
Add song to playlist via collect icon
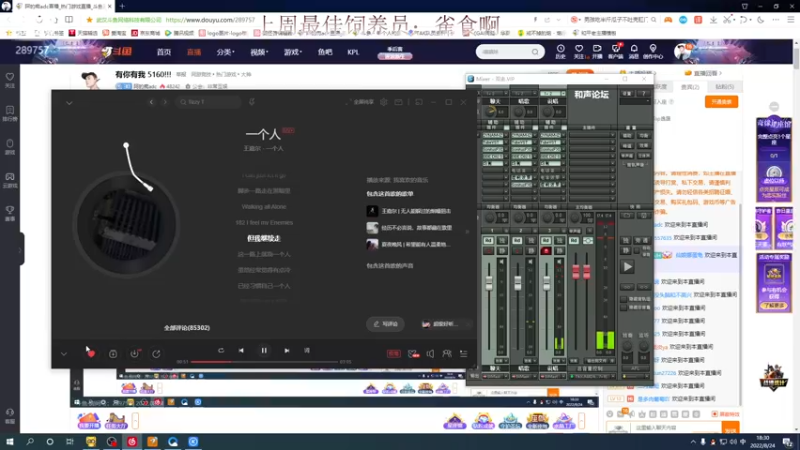point(113,354)
